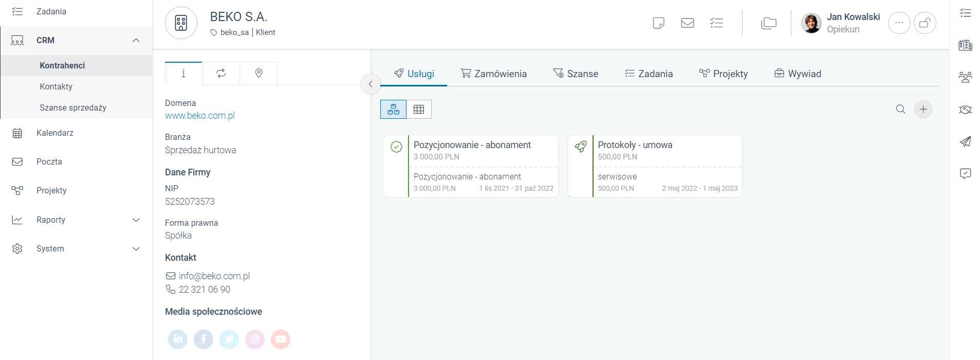Image resolution: width=980 pixels, height=360 pixels.
Task: Open the Instagram social media icon
Action: pyautogui.click(x=255, y=339)
